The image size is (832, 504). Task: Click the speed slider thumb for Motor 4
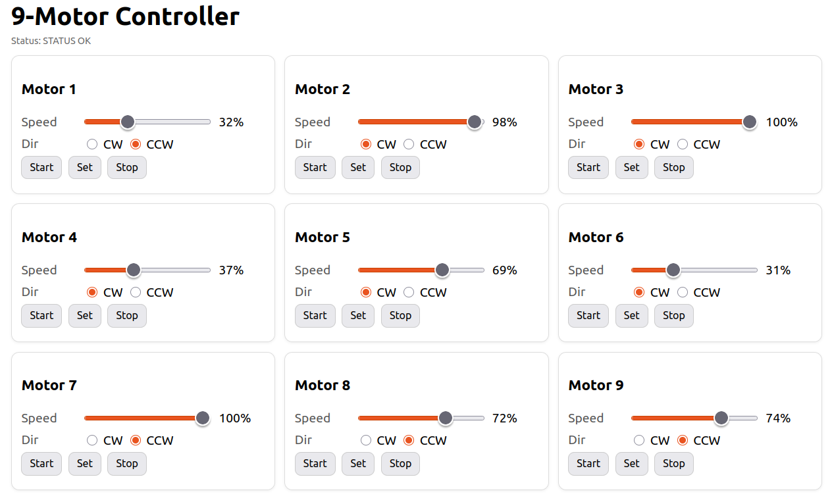[x=134, y=270]
